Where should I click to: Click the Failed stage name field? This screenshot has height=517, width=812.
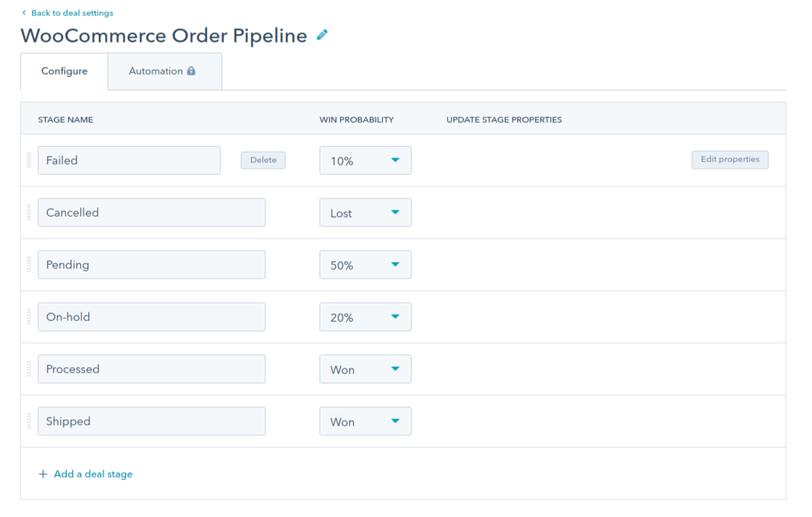coord(129,160)
